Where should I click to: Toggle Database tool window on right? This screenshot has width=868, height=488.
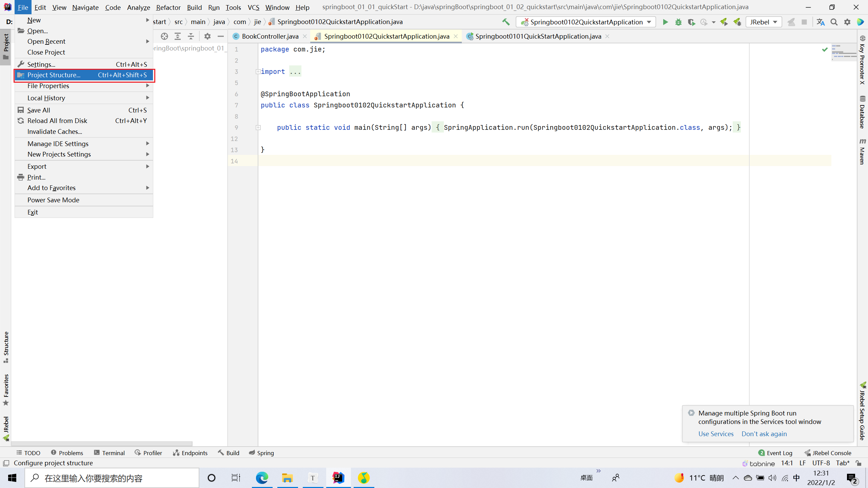pyautogui.click(x=863, y=112)
